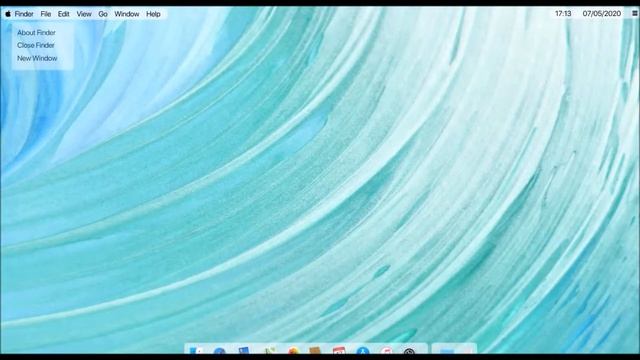
Task: Select Close Finder menu entry
Action: click(36, 45)
